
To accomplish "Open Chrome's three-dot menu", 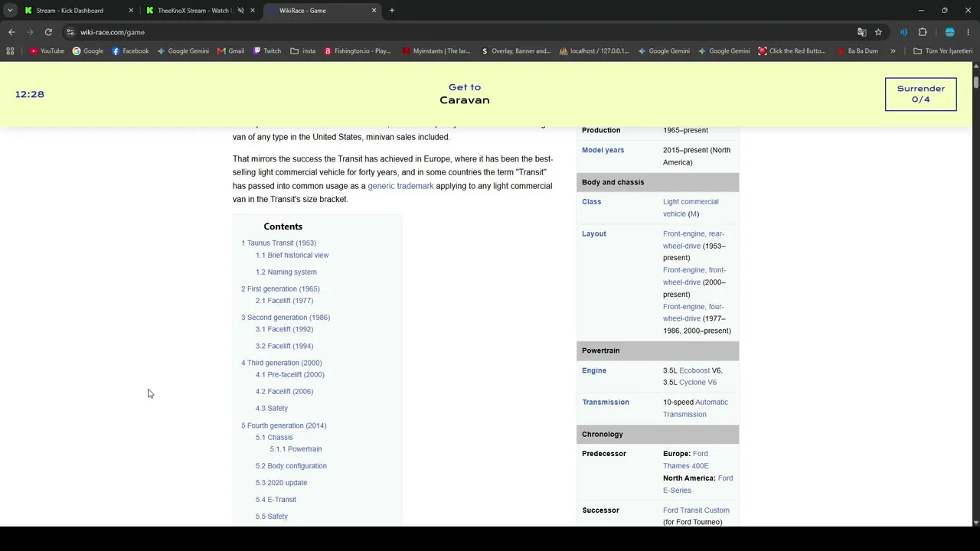I will [969, 32].
